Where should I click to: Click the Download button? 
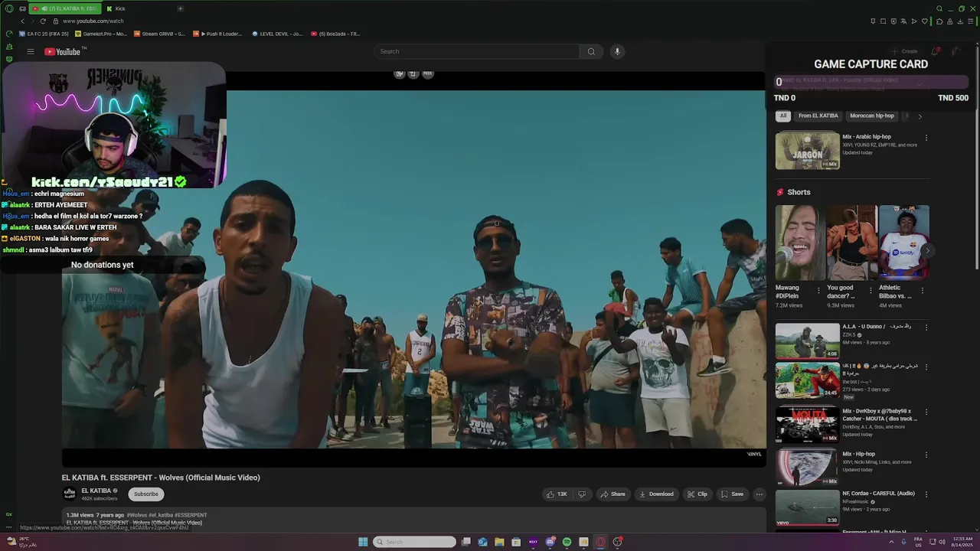coord(656,494)
